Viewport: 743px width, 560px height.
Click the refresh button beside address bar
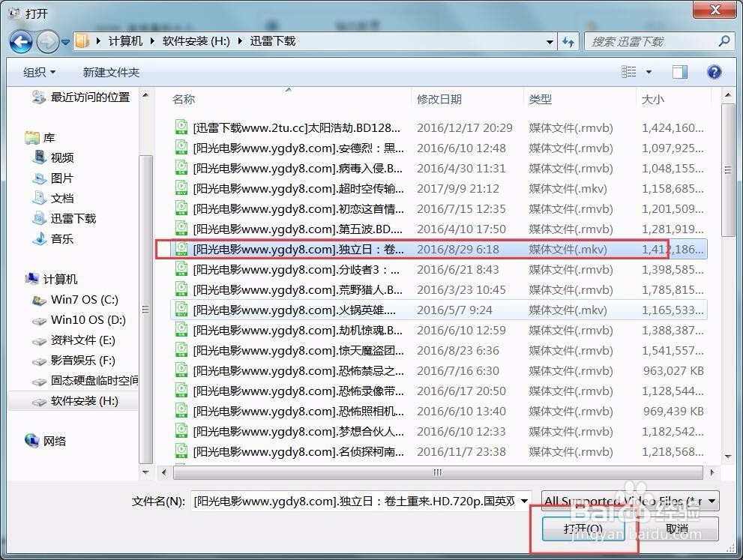click(568, 42)
